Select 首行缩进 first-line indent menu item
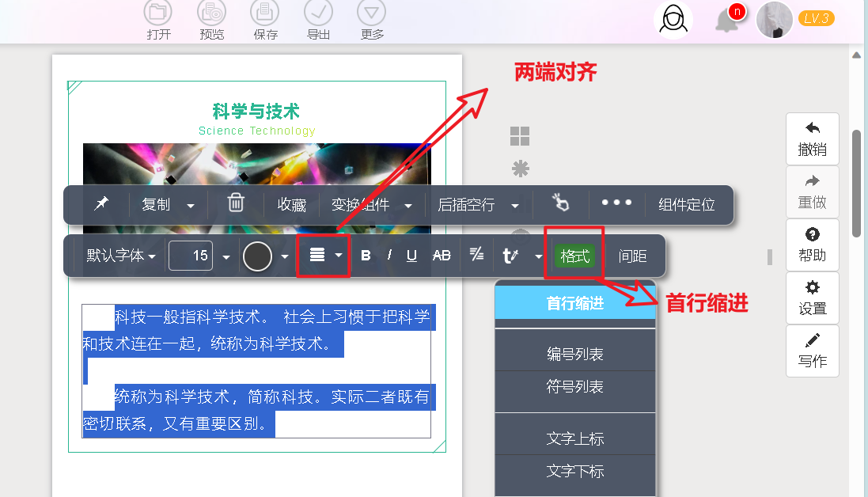 (574, 303)
